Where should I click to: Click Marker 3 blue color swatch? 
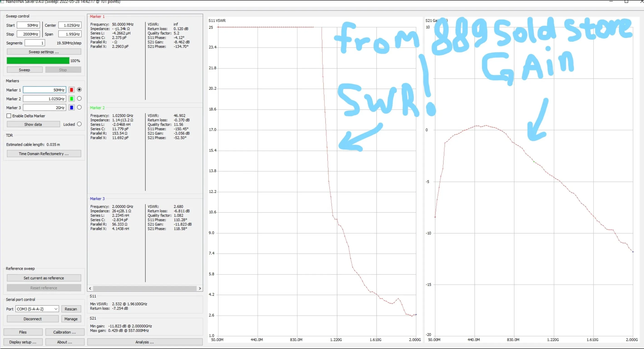tap(72, 107)
